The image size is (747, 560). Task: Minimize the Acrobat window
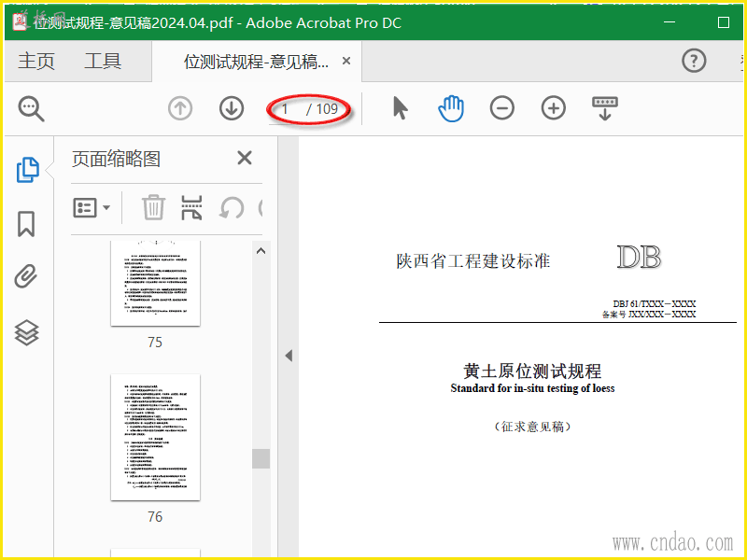669,22
